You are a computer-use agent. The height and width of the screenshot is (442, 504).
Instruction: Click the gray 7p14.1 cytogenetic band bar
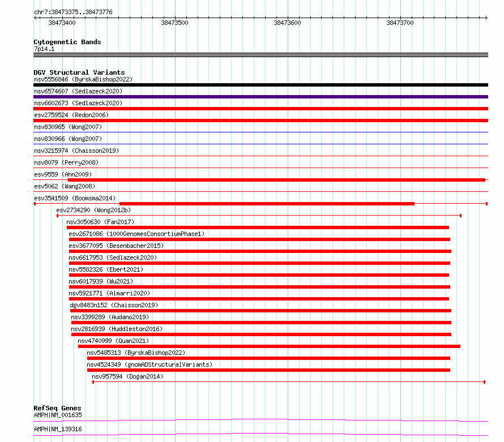point(260,55)
